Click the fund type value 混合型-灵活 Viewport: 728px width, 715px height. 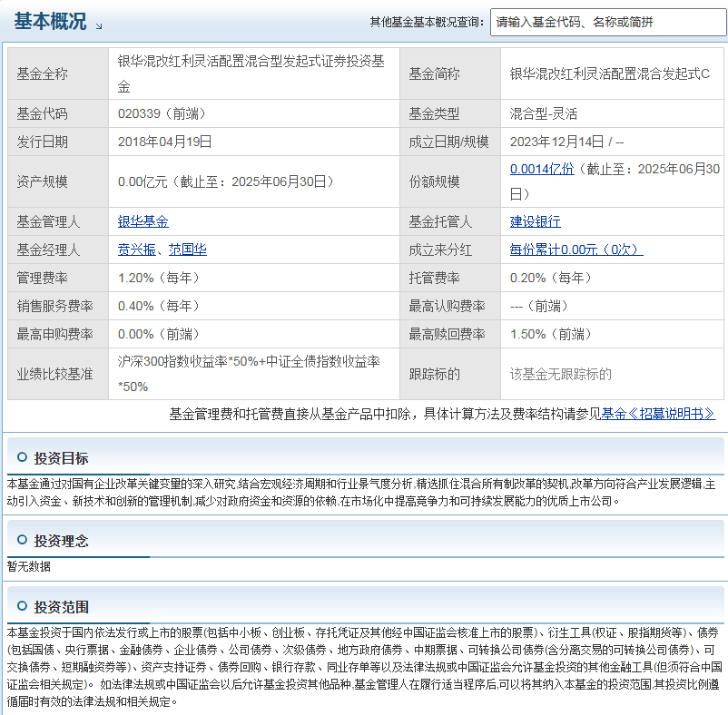544,113
